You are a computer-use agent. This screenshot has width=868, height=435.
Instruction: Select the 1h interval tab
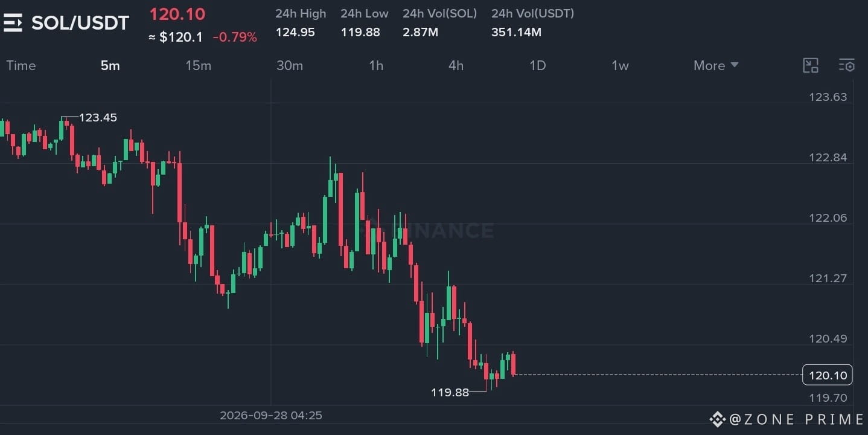[376, 65]
